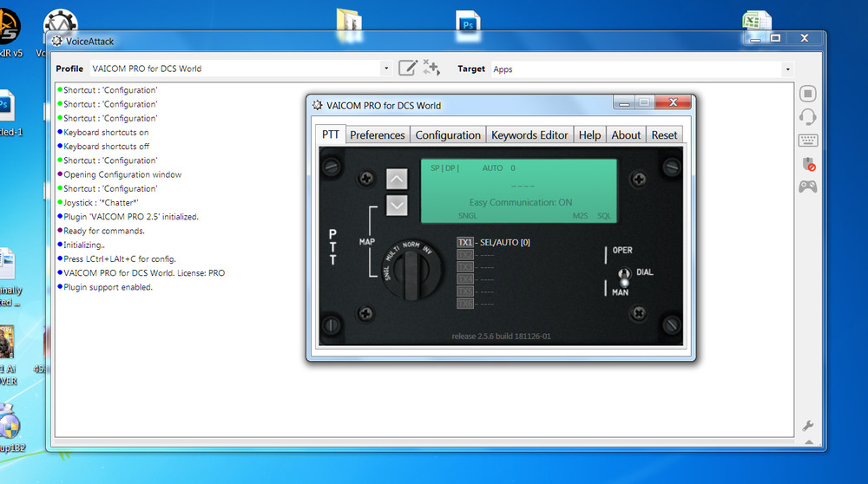Screen dimensions: 868x484
Task: Open the Keywords Editor tab
Action: [529, 135]
